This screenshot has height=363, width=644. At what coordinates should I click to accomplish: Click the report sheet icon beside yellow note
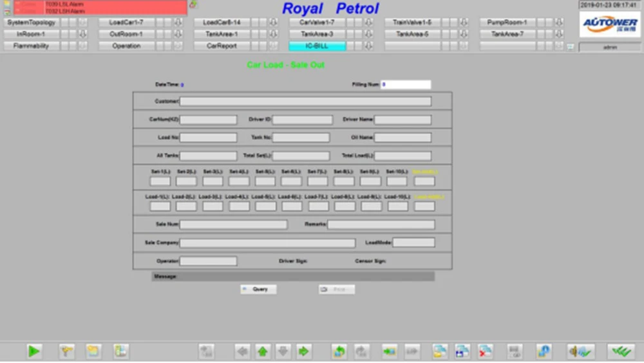(x=121, y=351)
